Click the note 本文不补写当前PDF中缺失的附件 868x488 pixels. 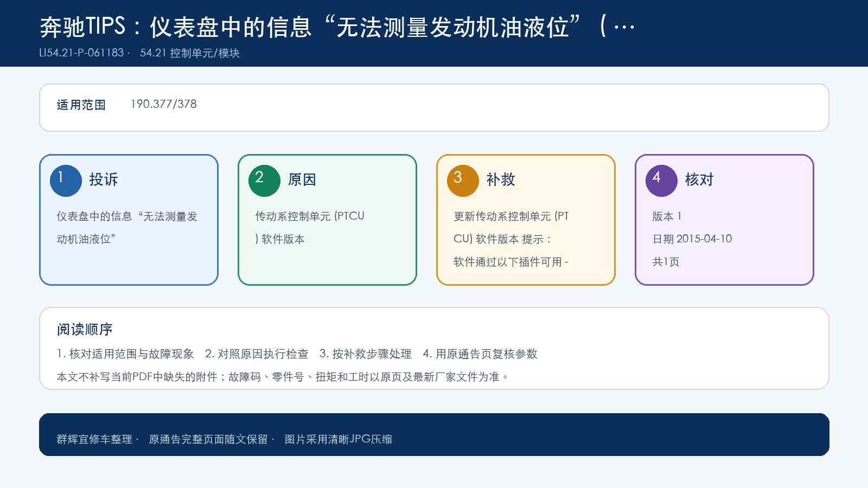click(x=137, y=377)
